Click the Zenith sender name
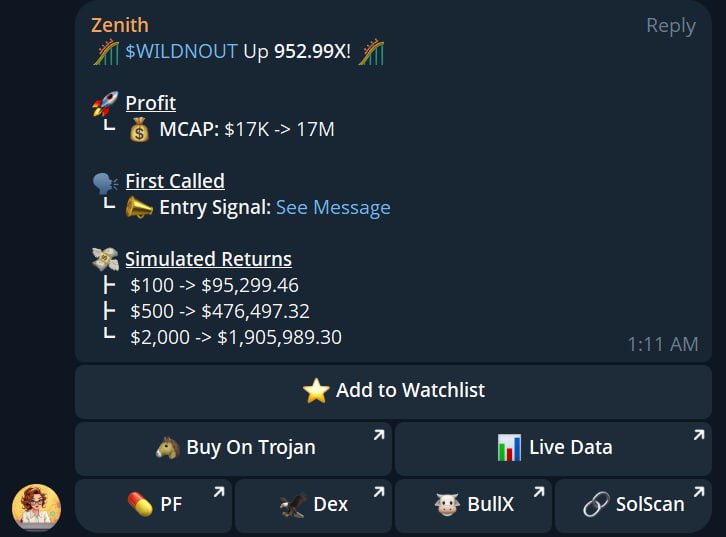 click(x=120, y=25)
